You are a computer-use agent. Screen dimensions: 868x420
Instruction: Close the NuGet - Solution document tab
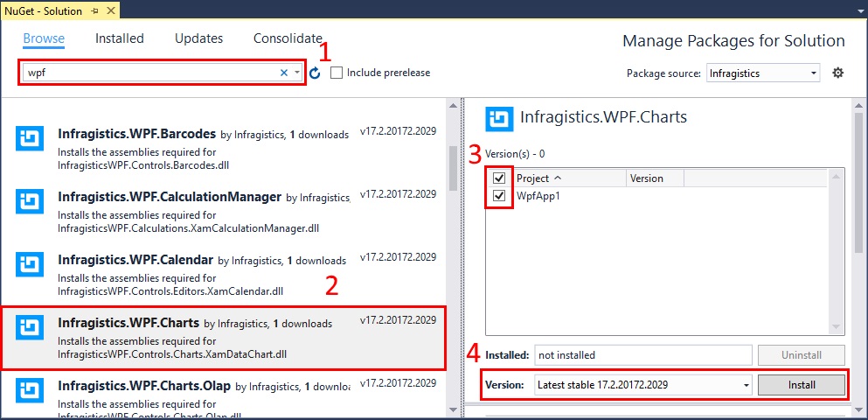[x=110, y=11]
